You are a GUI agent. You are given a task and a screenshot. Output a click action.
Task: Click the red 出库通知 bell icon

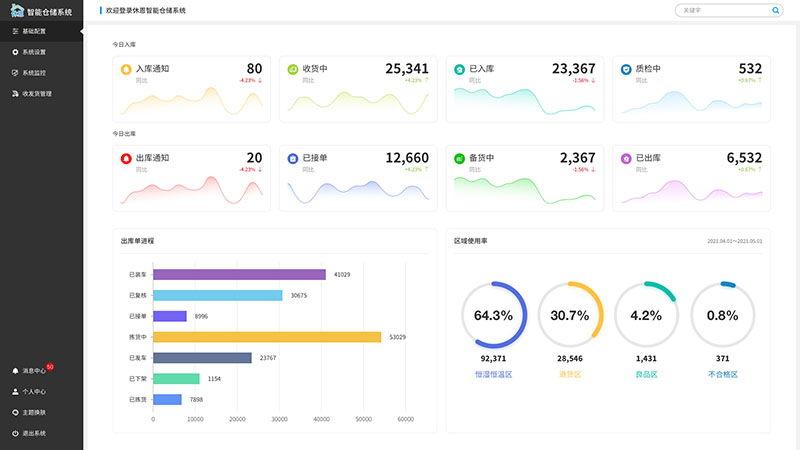point(126,159)
